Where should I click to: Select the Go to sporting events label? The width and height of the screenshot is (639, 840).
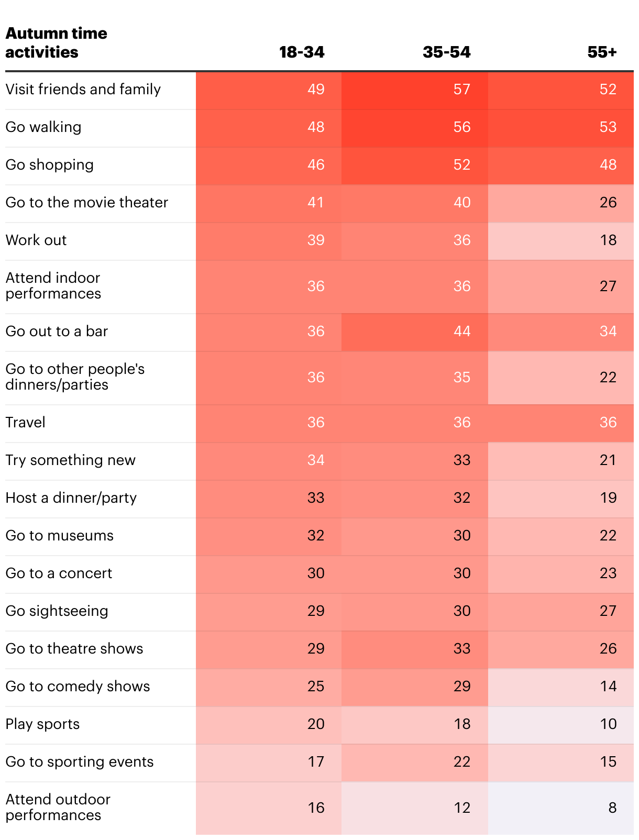pyautogui.click(x=80, y=761)
